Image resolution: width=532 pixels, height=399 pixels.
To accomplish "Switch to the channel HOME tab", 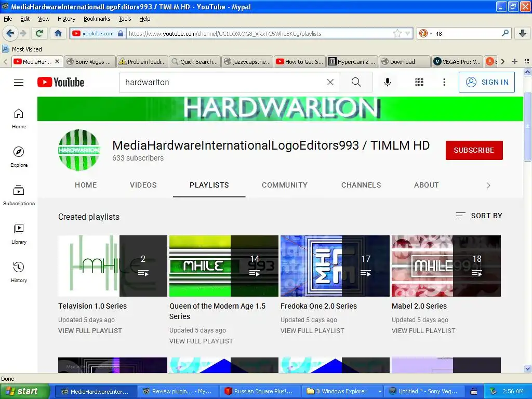I will [x=86, y=185].
